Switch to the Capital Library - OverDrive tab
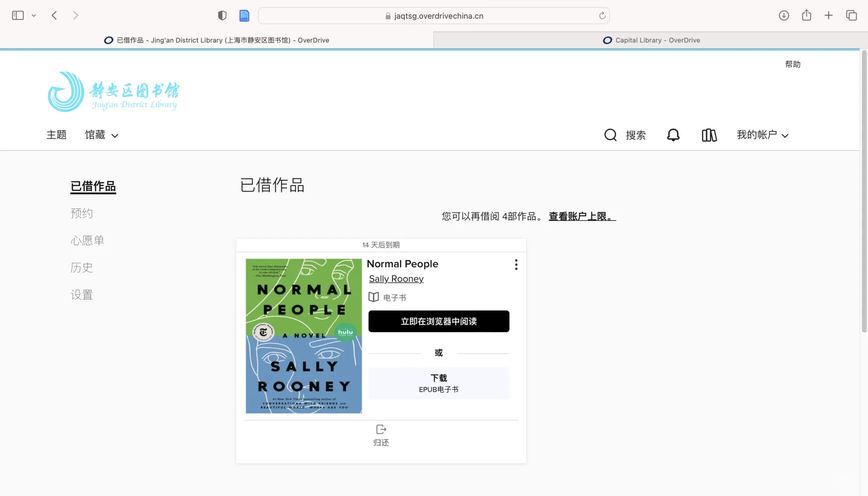Image resolution: width=868 pixels, height=496 pixels. 651,40
